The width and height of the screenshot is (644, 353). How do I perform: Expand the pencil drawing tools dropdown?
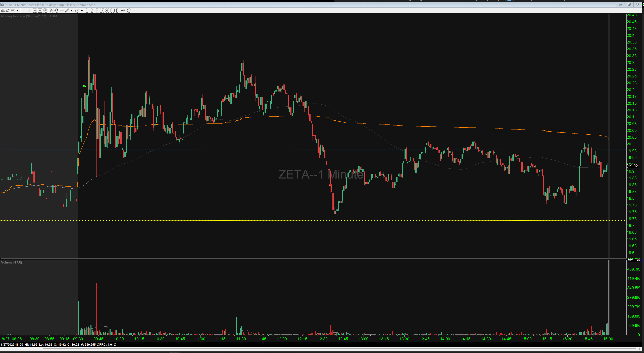point(72,11)
